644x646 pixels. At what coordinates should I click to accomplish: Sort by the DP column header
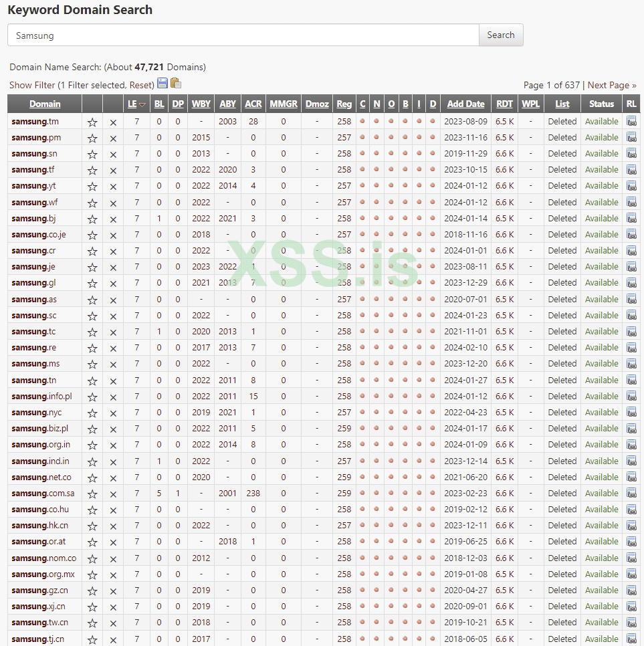178,104
